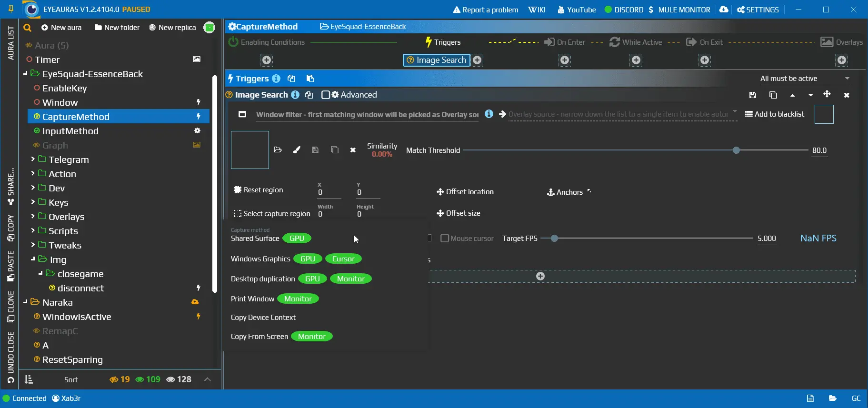This screenshot has width=868, height=408.
Task: Open image file with folder icon beside preview
Action: point(278,150)
